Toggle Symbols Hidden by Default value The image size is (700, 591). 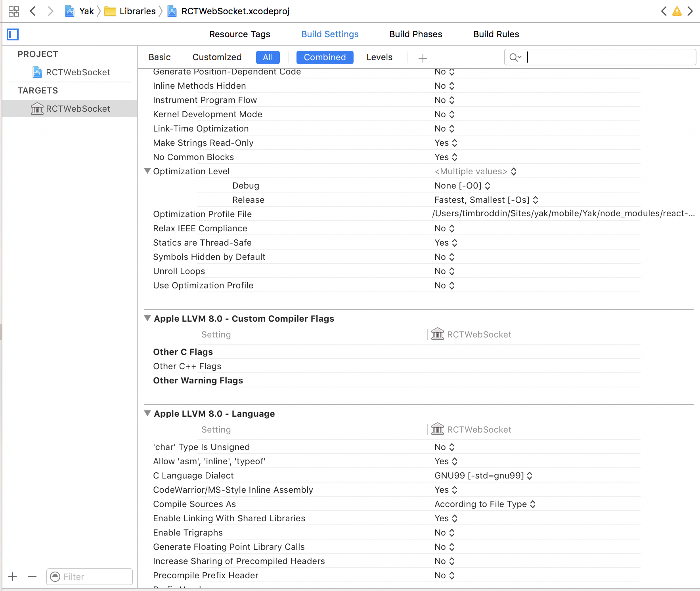444,257
